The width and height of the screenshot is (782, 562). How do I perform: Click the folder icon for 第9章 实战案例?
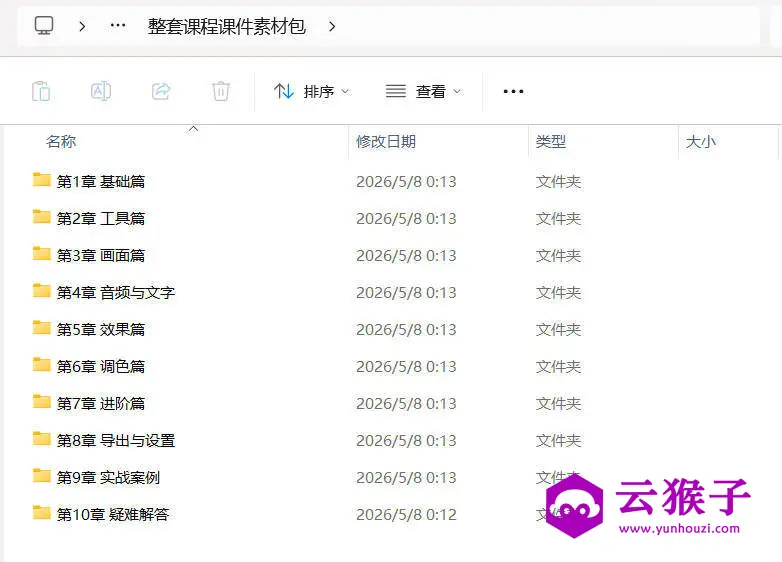[41, 475]
